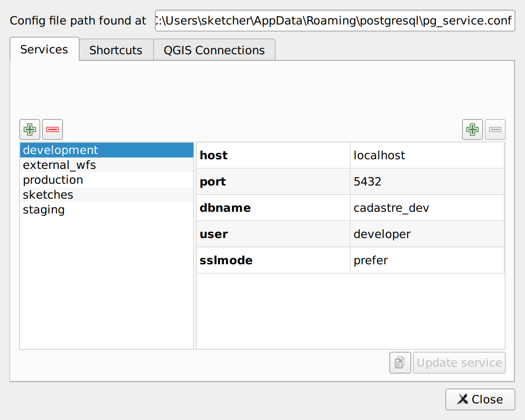Click the green plus to add a new service
The width and height of the screenshot is (525, 420).
click(29, 129)
